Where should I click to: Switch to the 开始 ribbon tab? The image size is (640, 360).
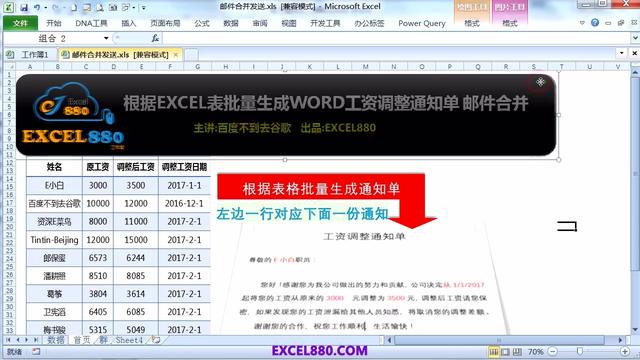pyautogui.click(x=53, y=23)
